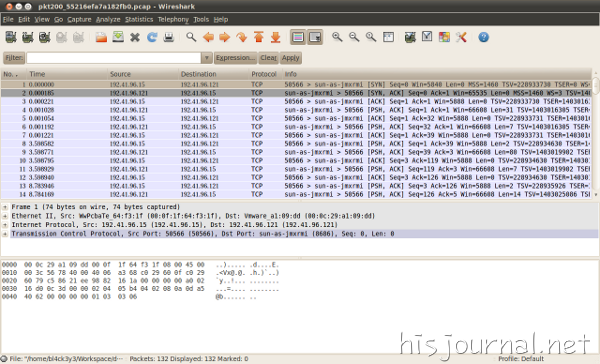Edit display filters icon
600x364 pixels.
point(427,37)
